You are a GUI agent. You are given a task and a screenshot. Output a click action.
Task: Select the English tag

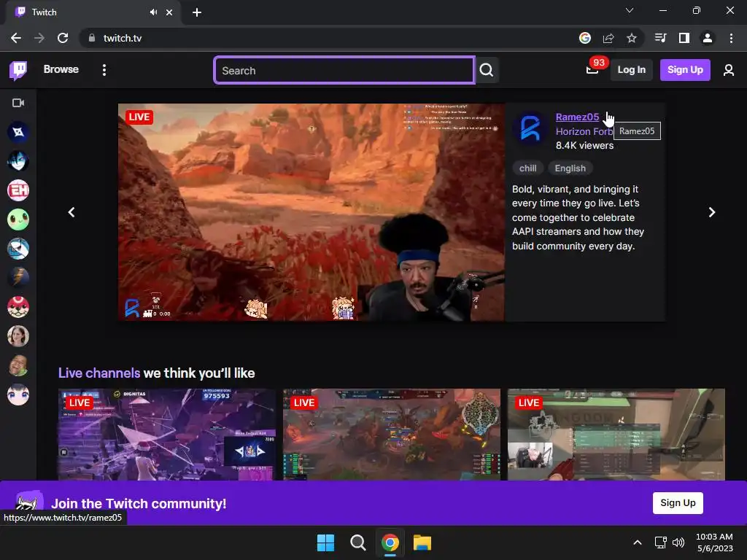point(570,168)
